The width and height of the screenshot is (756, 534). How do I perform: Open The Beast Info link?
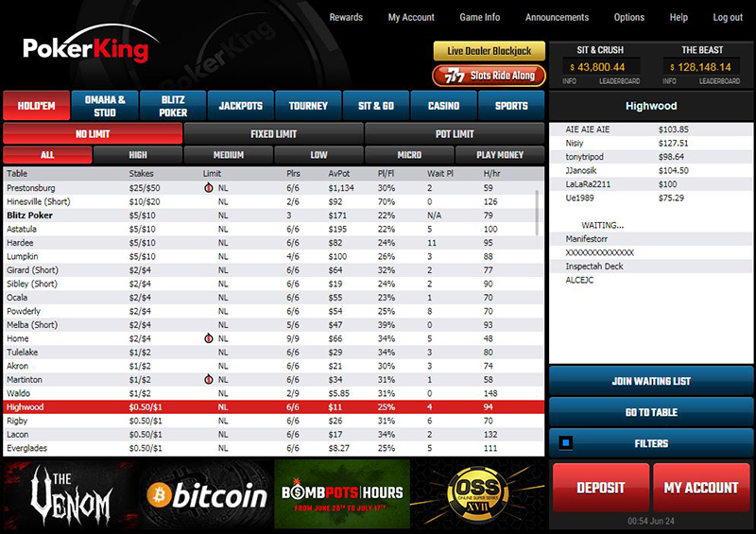click(x=669, y=81)
